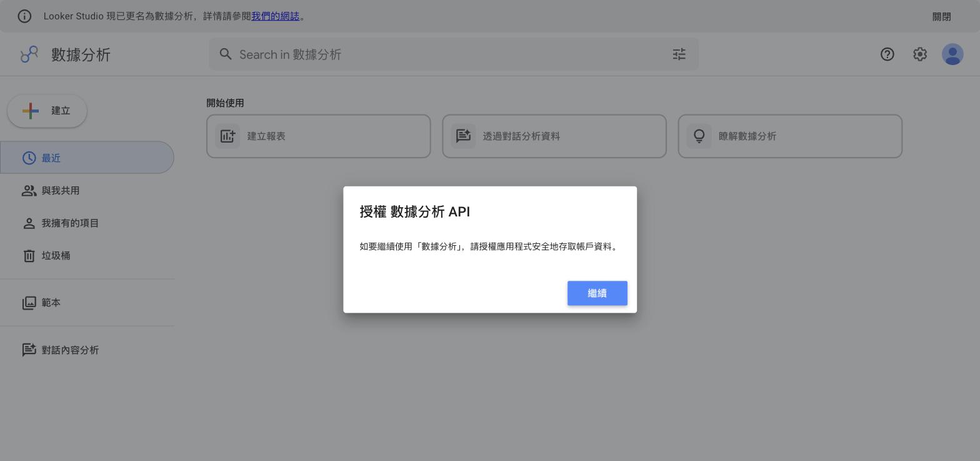Open the 我們的網誌 link
The image size is (980, 461).
tap(275, 16)
